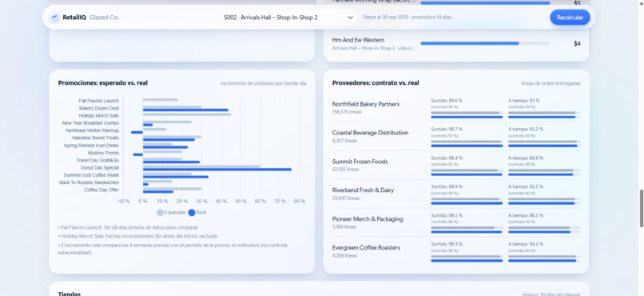Toggle the Real legend series
This screenshot has height=296, width=644.
point(197,213)
